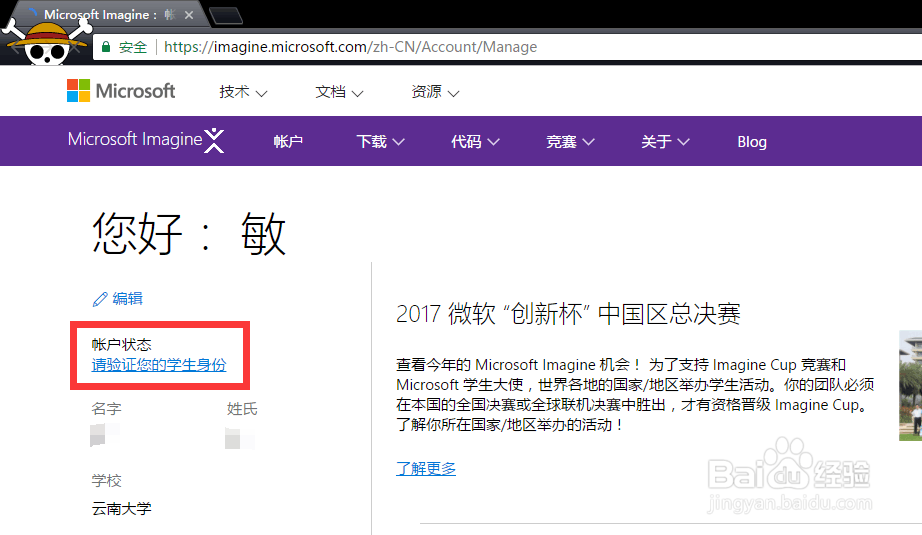Expand the 技术 dropdown menu
The height and width of the screenshot is (535, 922).
click(x=243, y=92)
